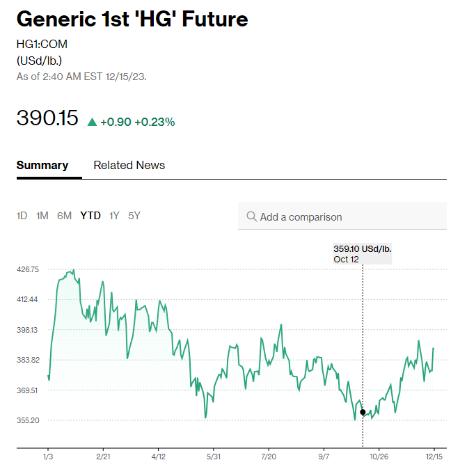
Task: Switch chart to the 1M range
Action: click(x=42, y=216)
